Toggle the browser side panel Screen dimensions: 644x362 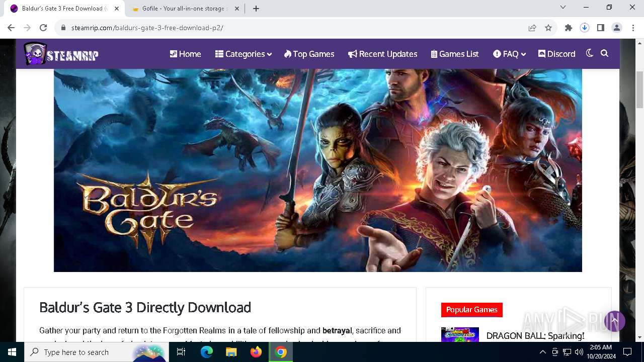click(601, 28)
